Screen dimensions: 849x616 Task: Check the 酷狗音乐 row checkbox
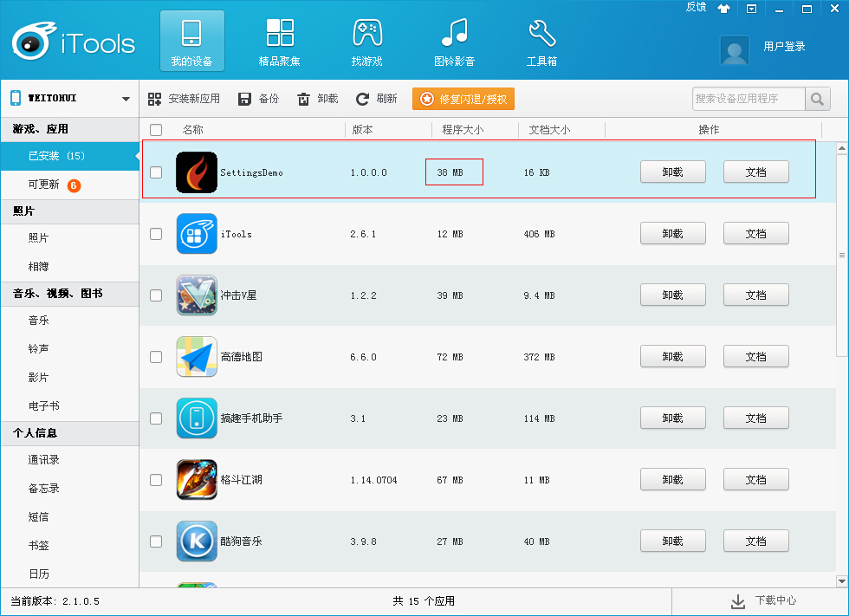[156, 541]
